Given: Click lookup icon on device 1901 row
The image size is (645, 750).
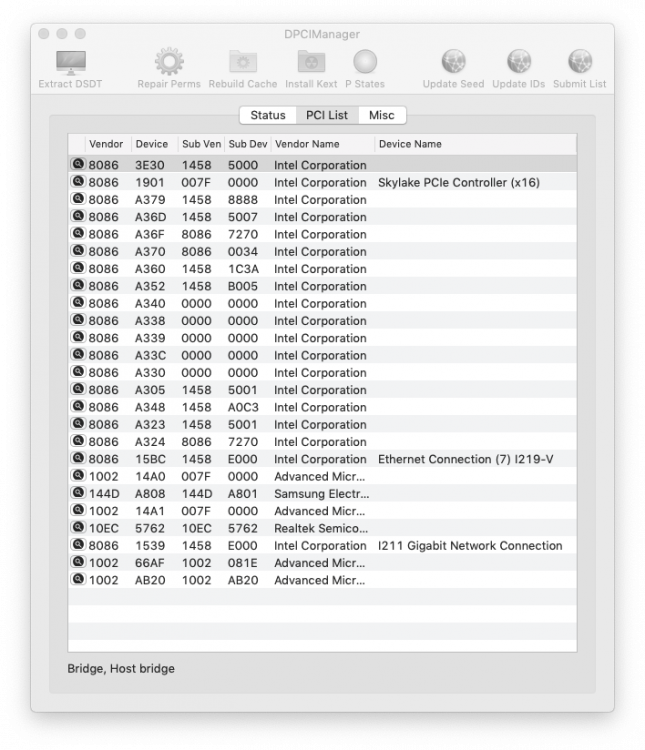Looking at the screenshot, I should (x=78, y=181).
